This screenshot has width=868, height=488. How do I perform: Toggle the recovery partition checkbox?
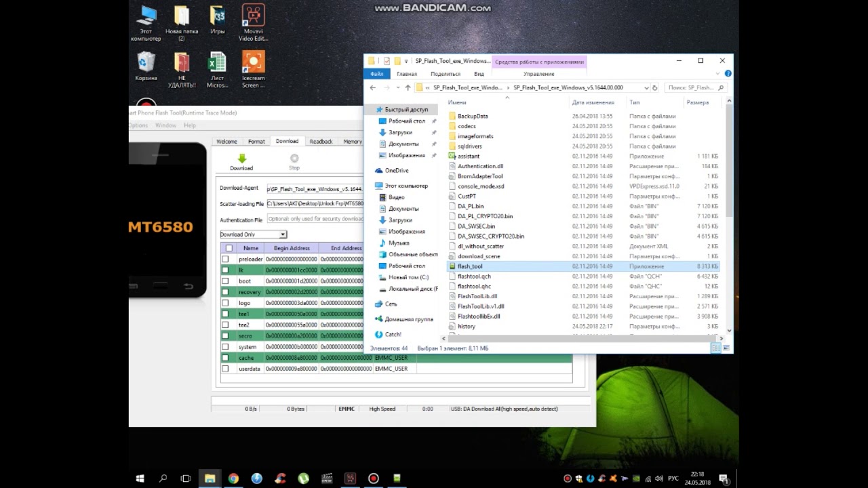point(226,292)
